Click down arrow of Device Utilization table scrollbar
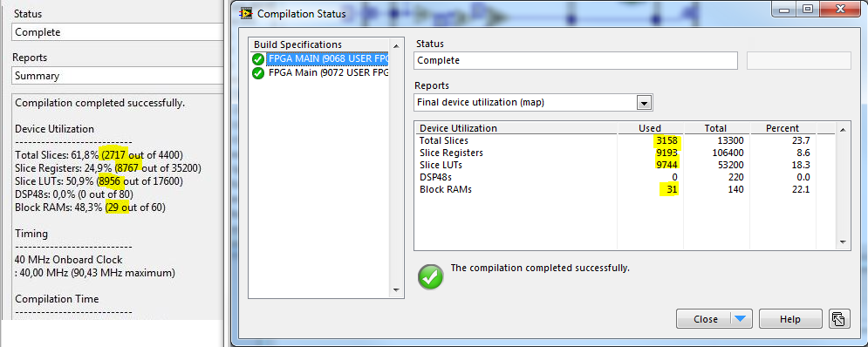 tap(842, 242)
